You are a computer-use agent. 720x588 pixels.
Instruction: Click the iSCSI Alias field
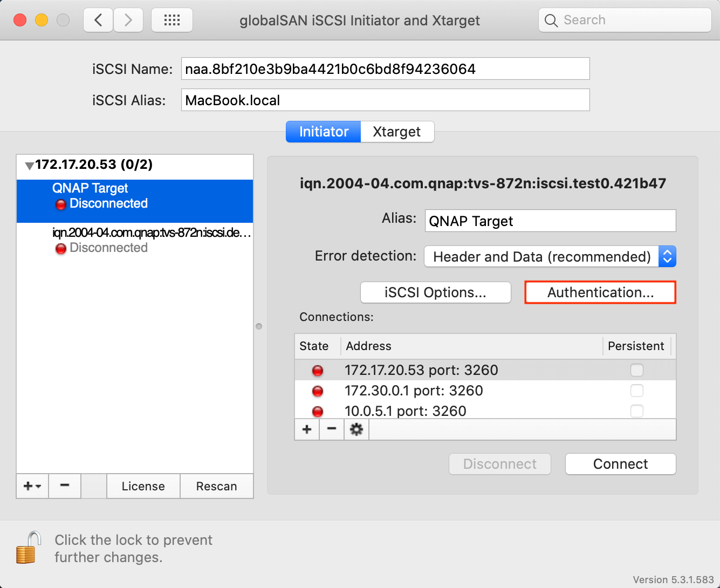point(385,100)
